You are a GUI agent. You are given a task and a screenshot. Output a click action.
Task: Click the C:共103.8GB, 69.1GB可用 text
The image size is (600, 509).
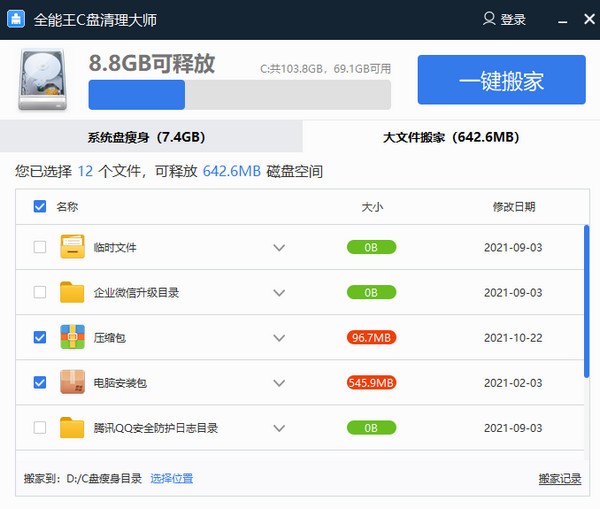[x=325, y=69]
